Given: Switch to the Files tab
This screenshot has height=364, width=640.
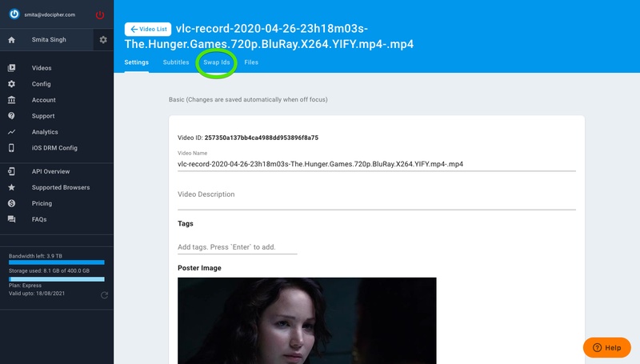Looking at the screenshot, I should click(x=251, y=62).
